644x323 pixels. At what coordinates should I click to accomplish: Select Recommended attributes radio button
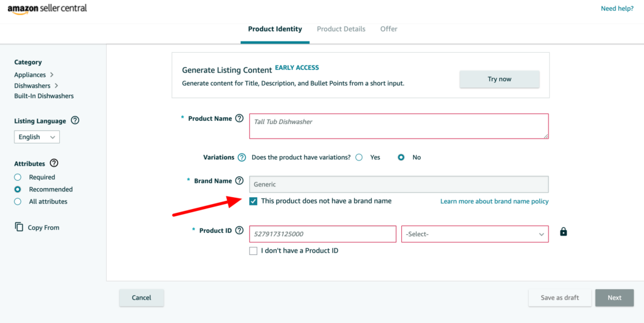pyautogui.click(x=18, y=190)
